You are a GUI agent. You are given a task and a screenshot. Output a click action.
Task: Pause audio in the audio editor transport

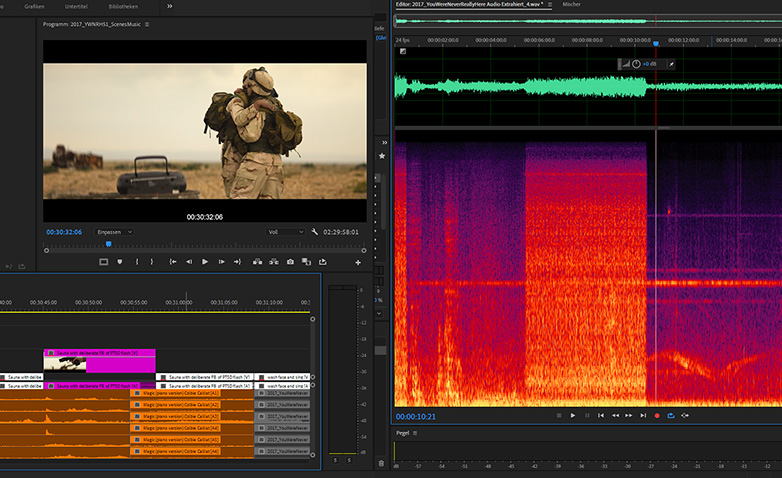coord(587,415)
